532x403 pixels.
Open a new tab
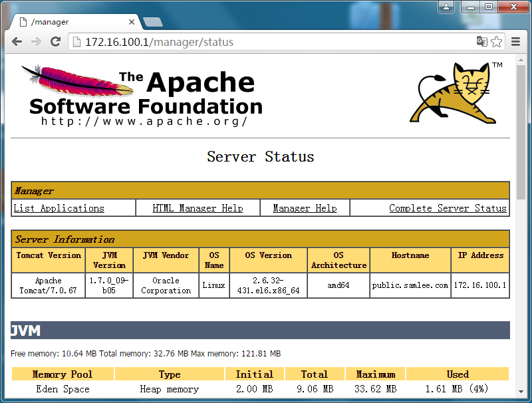point(153,22)
